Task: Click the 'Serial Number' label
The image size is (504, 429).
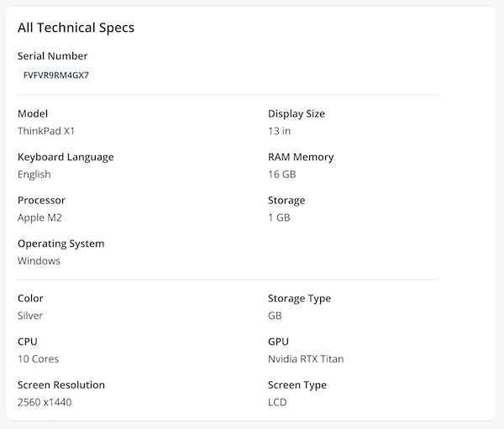Action: (x=52, y=56)
